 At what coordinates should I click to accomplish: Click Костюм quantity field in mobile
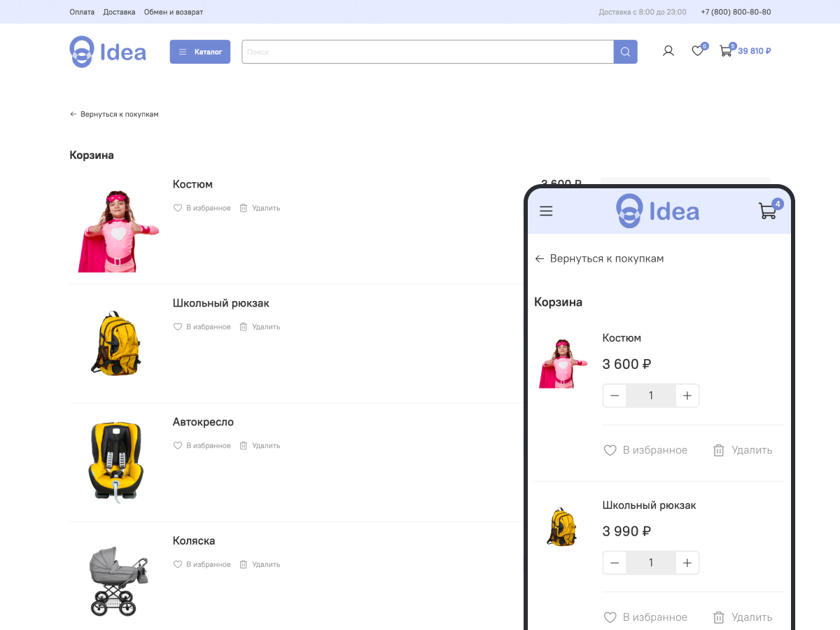tap(651, 396)
